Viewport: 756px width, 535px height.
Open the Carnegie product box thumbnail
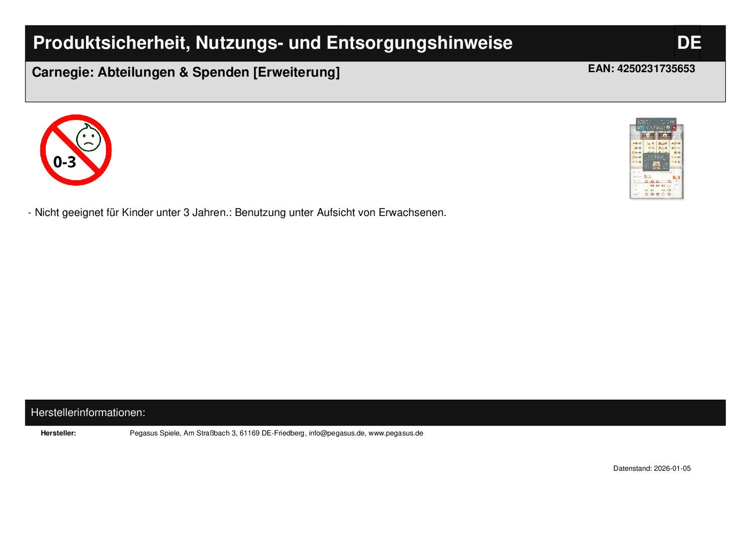tap(657, 158)
